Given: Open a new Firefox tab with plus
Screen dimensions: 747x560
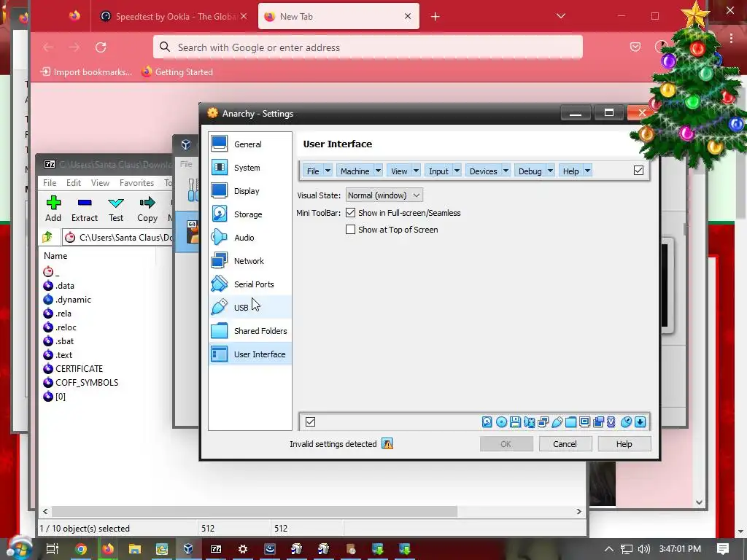Looking at the screenshot, I should click(x=435, y=17).
